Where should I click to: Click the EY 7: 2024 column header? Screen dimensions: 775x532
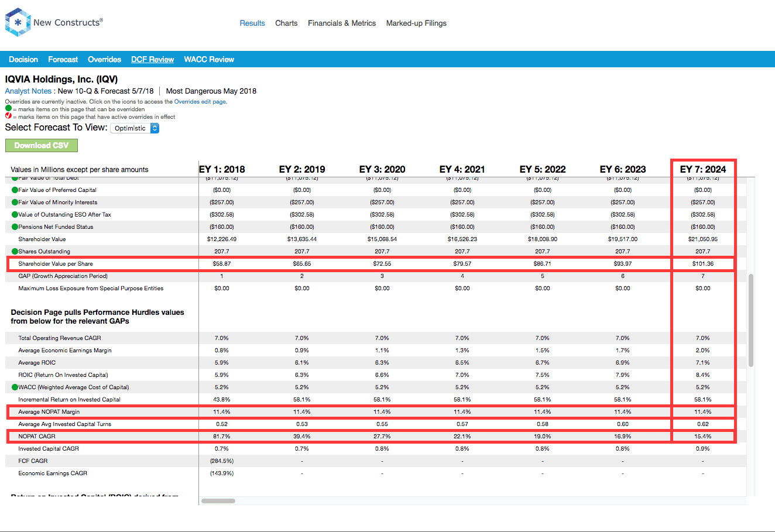point(703,169)
